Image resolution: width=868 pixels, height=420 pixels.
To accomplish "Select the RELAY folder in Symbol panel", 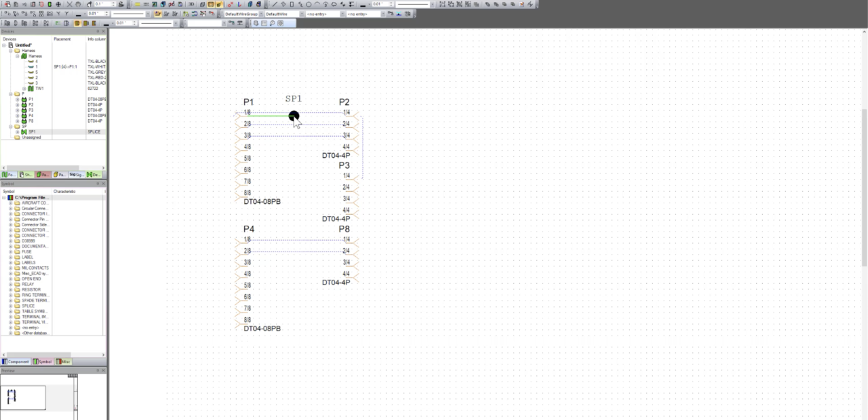I will (x=28, y=284).
